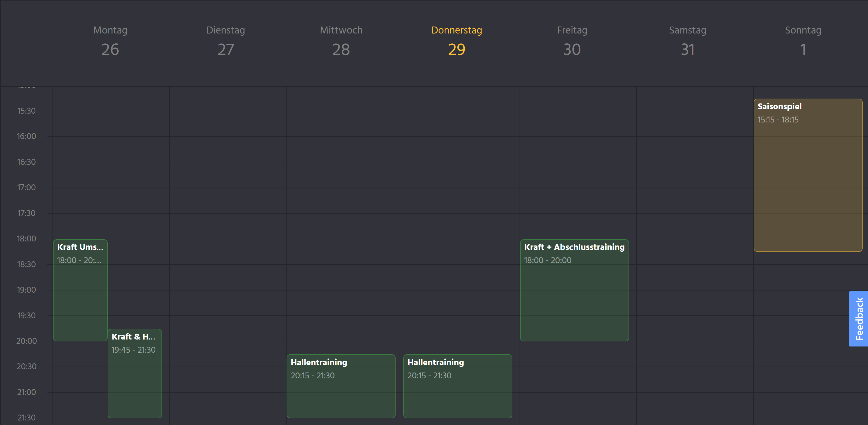The height and width of the screenshot is (425, 868).
Task: Click the 18:00 time label
Action: 26,238
